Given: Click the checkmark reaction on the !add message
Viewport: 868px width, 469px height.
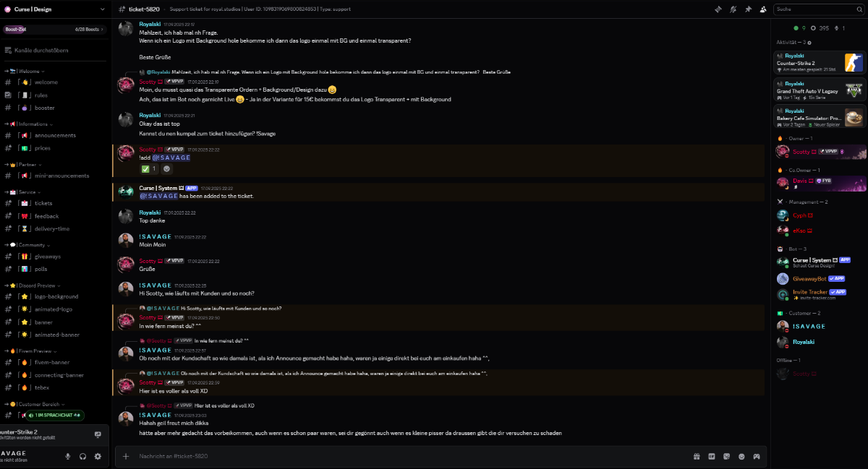Looking at the screenshot, I should coord(148,169).
